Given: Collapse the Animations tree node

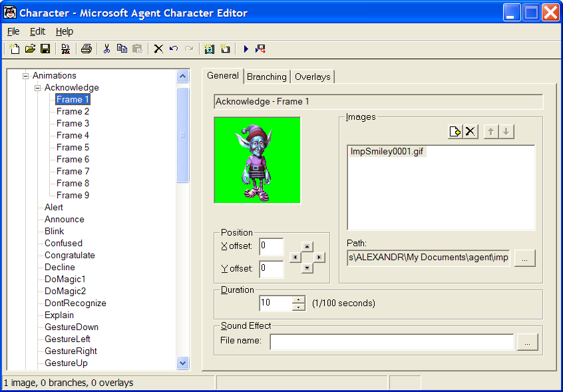Looking at the screenshot, I should click(x=26, y=76).
